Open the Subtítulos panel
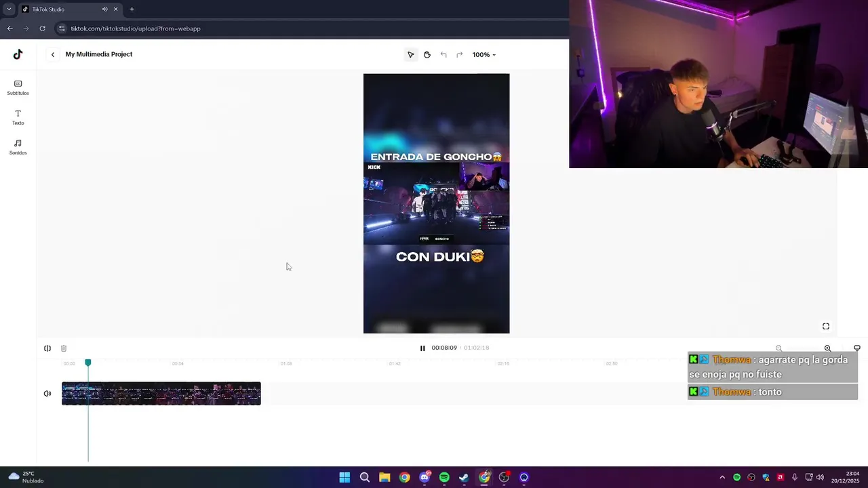 pyautogui.click(x=18, y=87)
